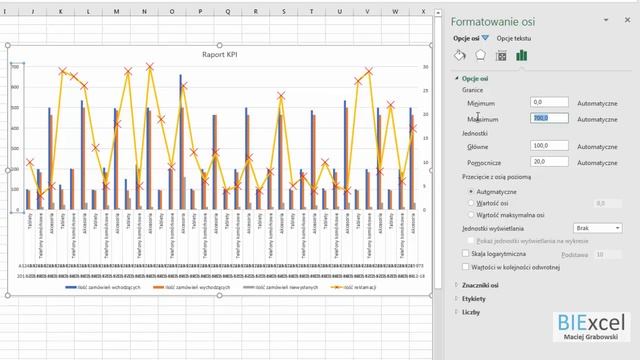Click the Przecięcie z osią poziomą label
640x360 pixels.
496,177
